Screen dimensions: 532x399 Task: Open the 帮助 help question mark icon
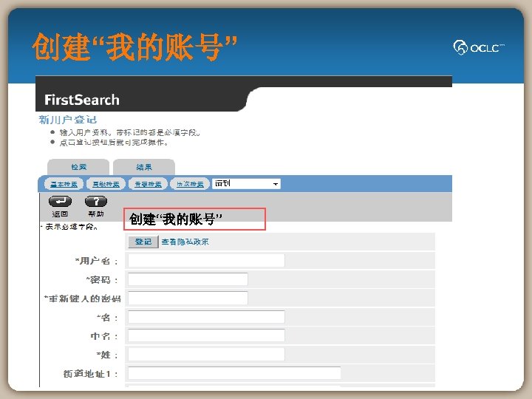click(x=96, y=201)
